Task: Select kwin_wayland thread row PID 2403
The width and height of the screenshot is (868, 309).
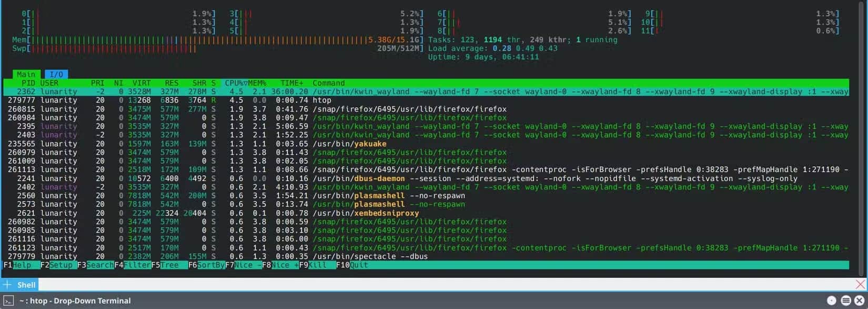Action: (x=426, y=135)
